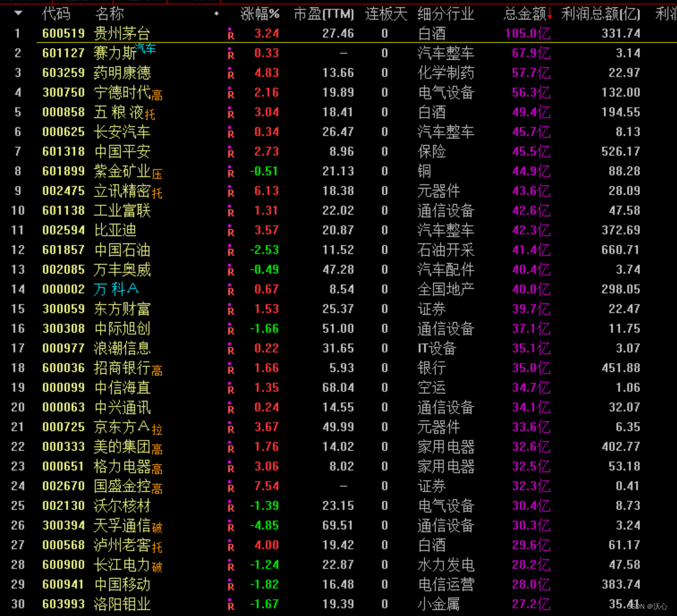Viewport: 677px width, 616px height.
Task: Click the R marker in the 东方财富 row
Action: coord(231,309)
